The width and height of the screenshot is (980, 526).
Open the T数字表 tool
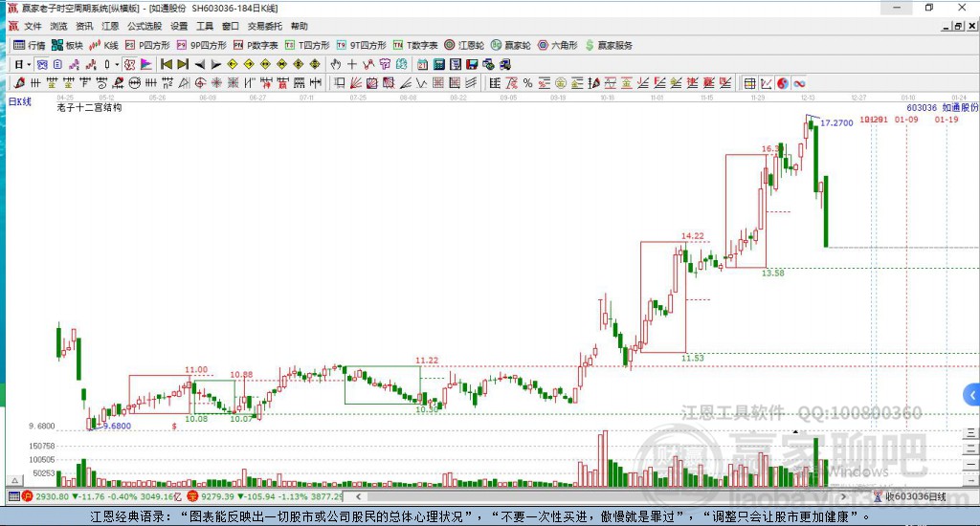point(415,45)
